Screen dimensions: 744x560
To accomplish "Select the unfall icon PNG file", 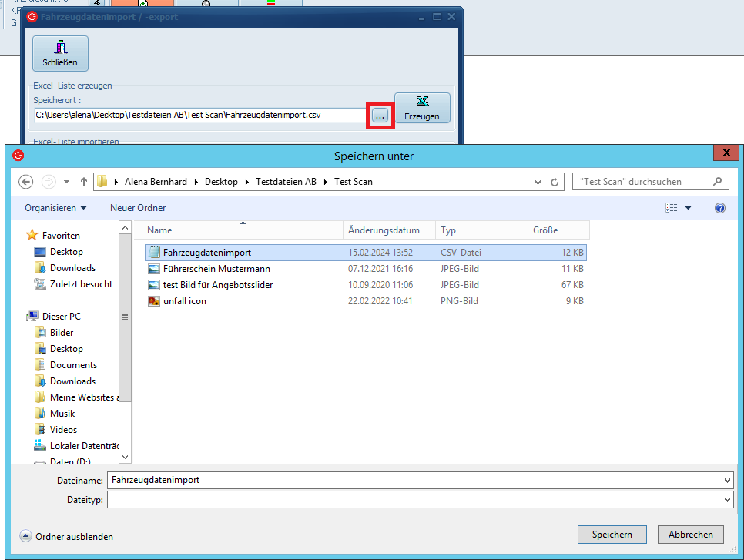I will [x=185, y=301].
